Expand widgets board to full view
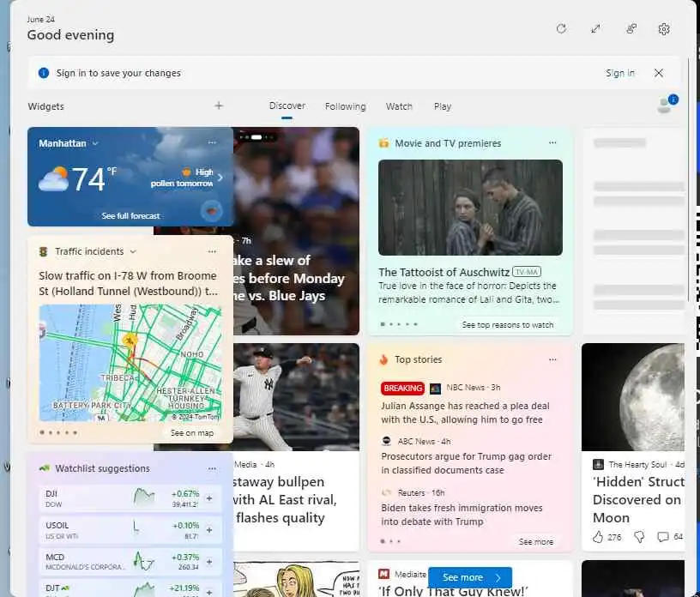 [x=595, y=29]
